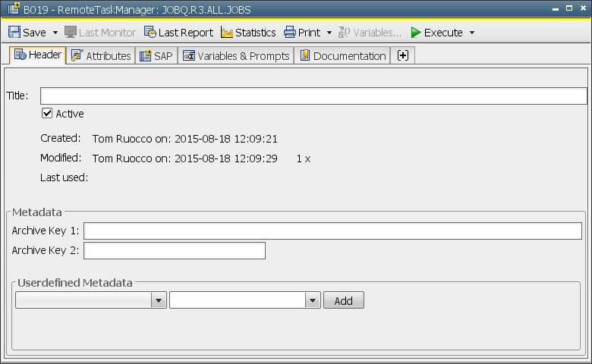Image resolution: width=592 pixels, height=364 pixels.
Task: Expand the Save dropdown arrow
Action: point(55,33)
